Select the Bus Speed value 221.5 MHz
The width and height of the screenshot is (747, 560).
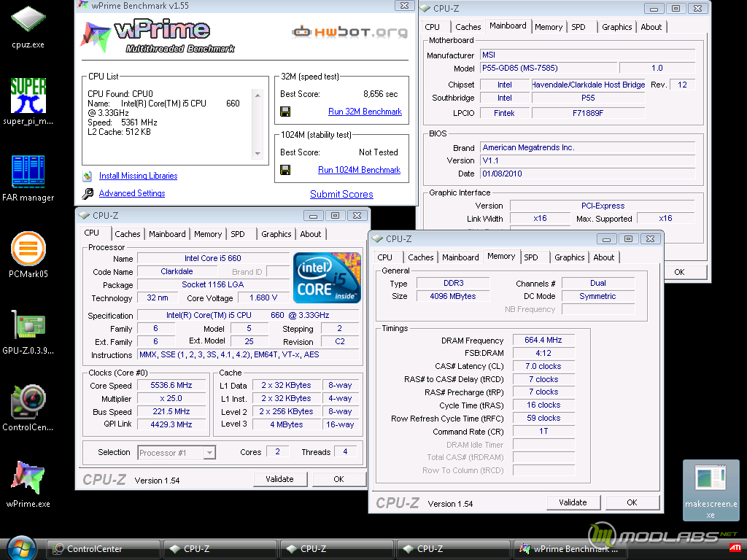click(171, 411)
